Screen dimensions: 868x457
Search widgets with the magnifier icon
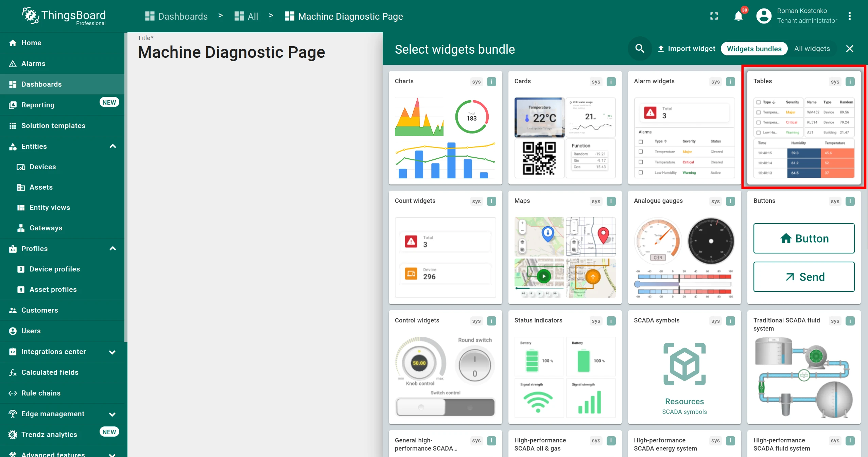coord(640,49)
